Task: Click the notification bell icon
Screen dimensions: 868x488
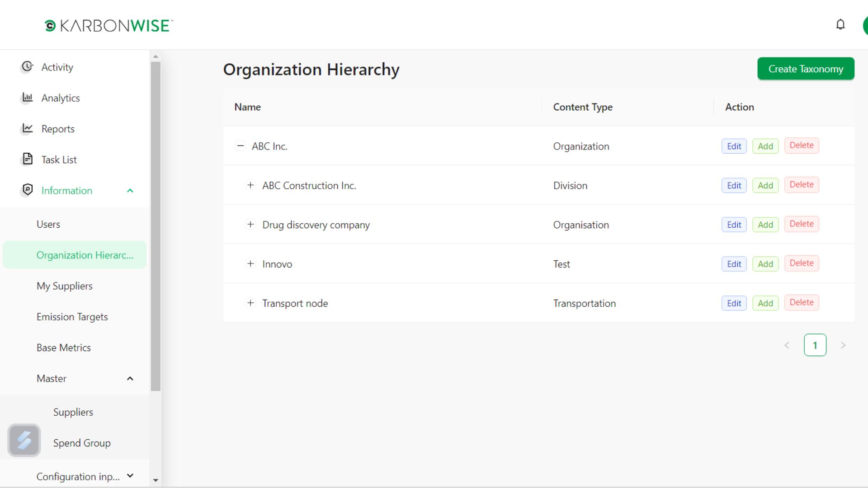Action: coord(840,24)
